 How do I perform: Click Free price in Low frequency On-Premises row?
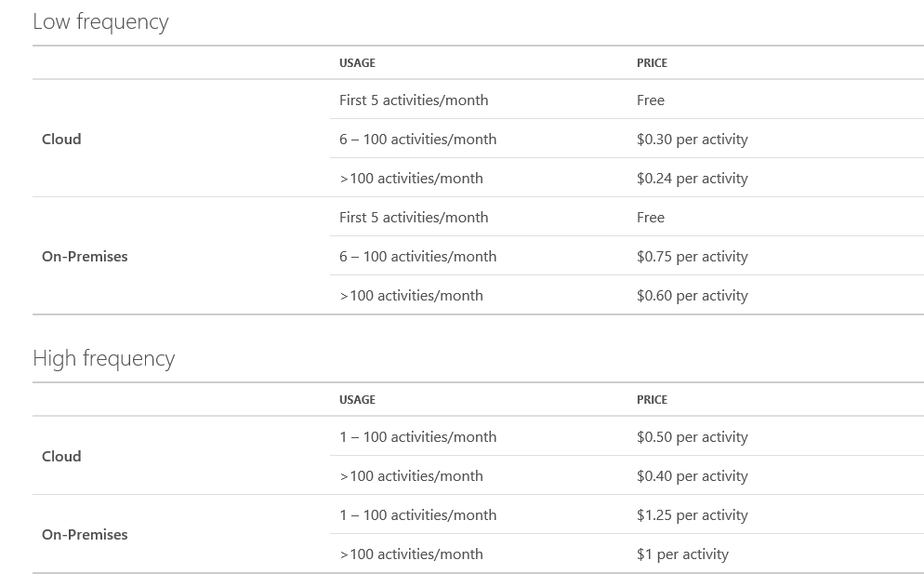(651, 217)
